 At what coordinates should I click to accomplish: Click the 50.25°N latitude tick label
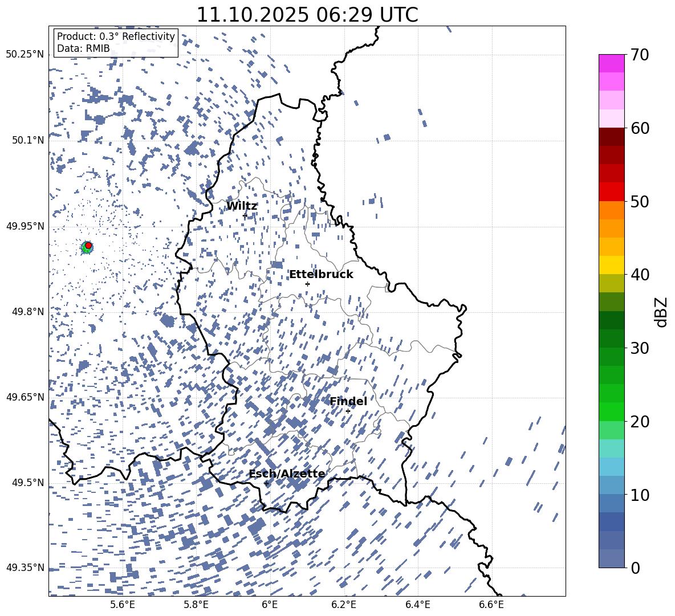25,54
